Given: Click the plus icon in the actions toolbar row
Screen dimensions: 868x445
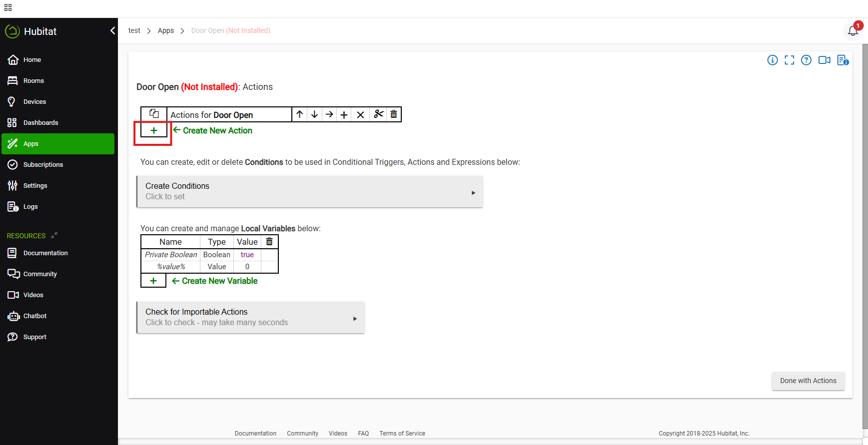Looking at the screenshot, I should 344,114.
